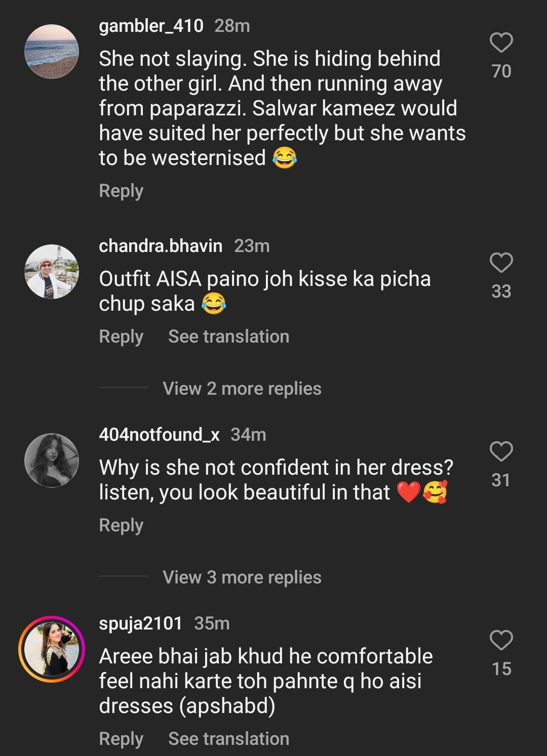Viewport: 547px width, 756px height.
Task: See translation of chandra.bhavin's comment
Action: click(228, 337)
